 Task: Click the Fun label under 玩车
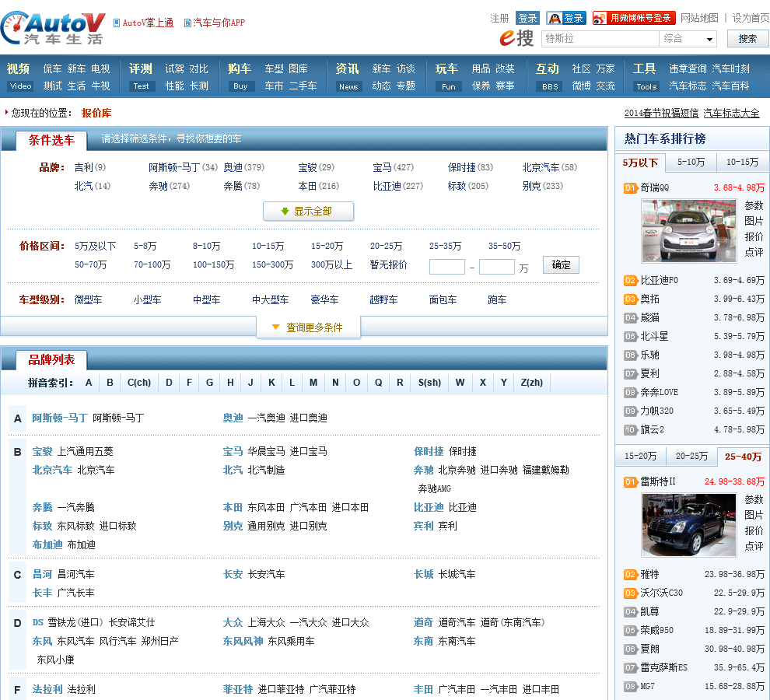(448, 86)
